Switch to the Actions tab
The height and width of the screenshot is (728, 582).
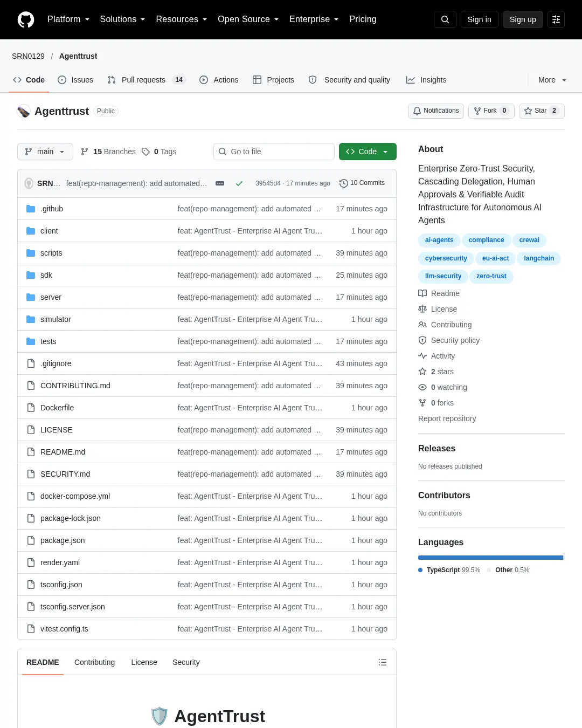(219, 80)
